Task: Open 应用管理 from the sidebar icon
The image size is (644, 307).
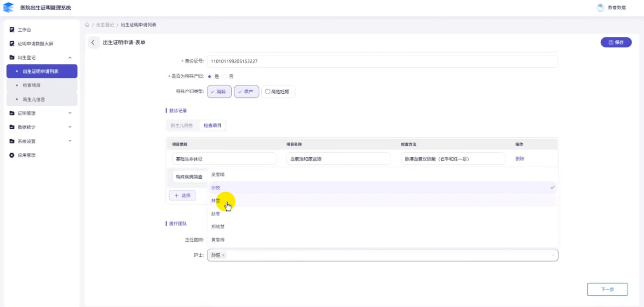Action: click(12, 155)
